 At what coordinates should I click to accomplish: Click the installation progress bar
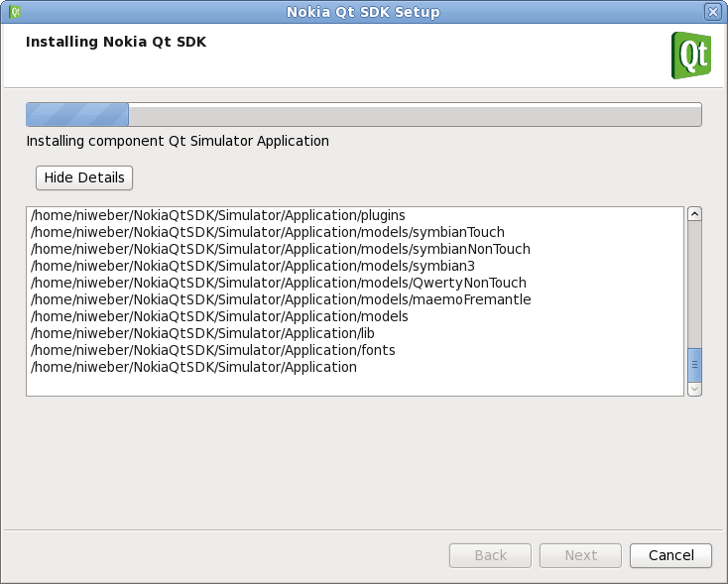click(363, 114)
